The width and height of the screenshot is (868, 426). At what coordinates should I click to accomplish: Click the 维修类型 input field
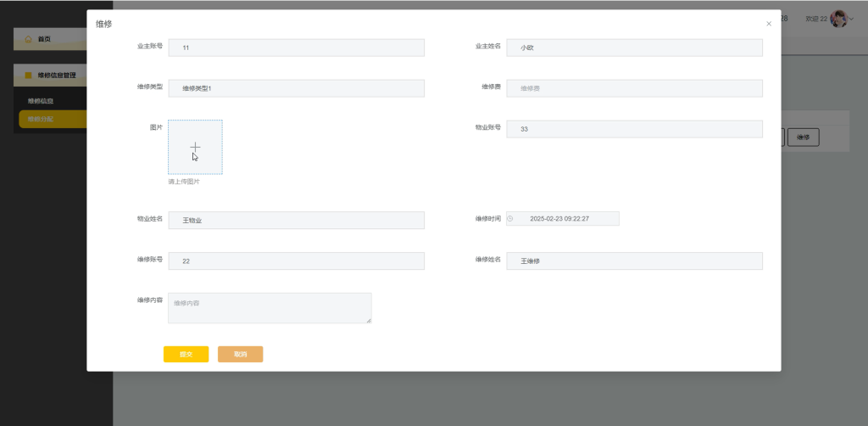click(296, 88)
